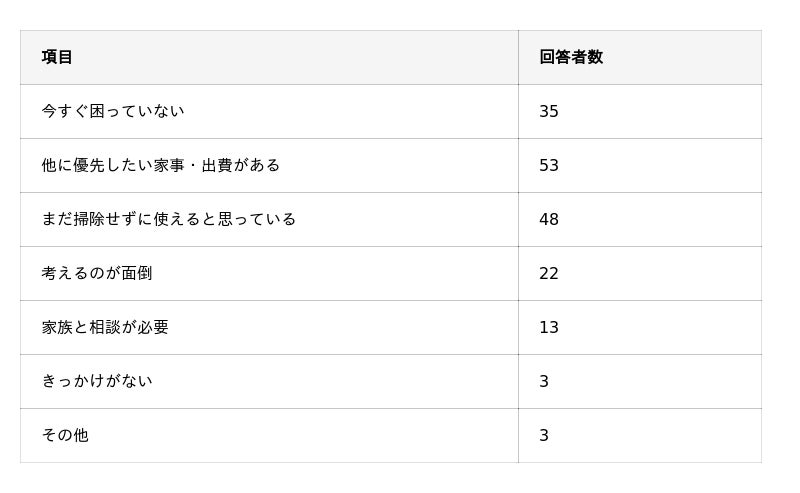The image size is (800, 493).
Task: Highlight the table row with the highest count, 53
Action: coord(390,165)
